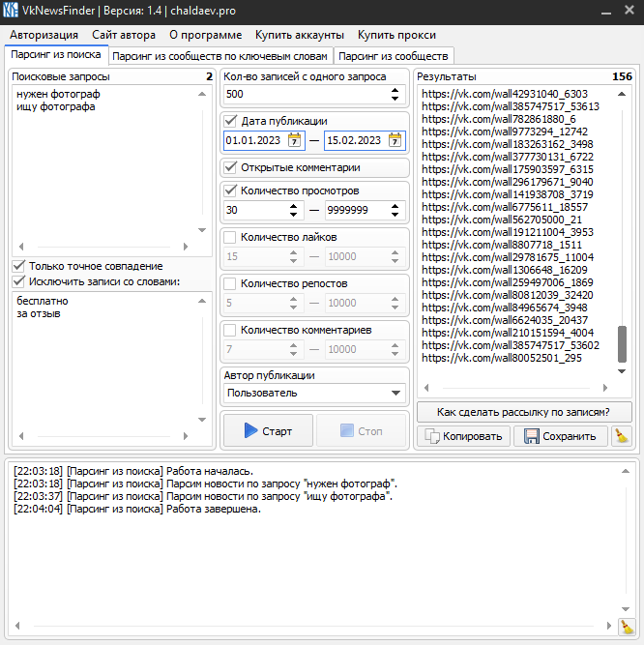Click the results list scrollbar thumb
The width and height of the screenshot is (644, 645).
622,343
